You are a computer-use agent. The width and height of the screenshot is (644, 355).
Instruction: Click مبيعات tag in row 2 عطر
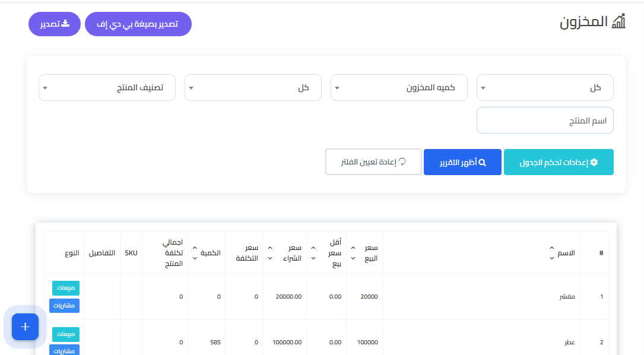65,334
